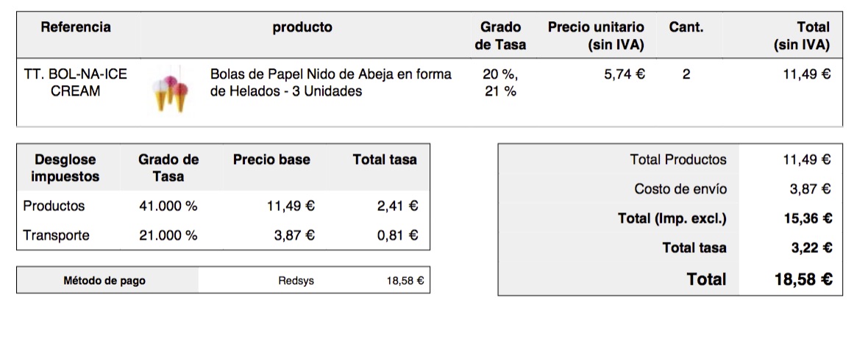Select the Redsys payment method
Image resolution: width=868 pixels, height=347 pixels.
coord(296,281)
